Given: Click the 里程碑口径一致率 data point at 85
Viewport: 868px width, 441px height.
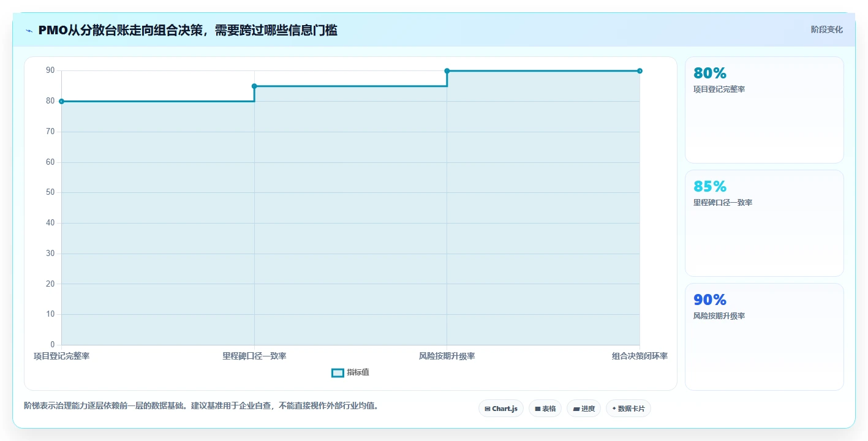Looking at the screenshot, I should [x=254, y=86].
